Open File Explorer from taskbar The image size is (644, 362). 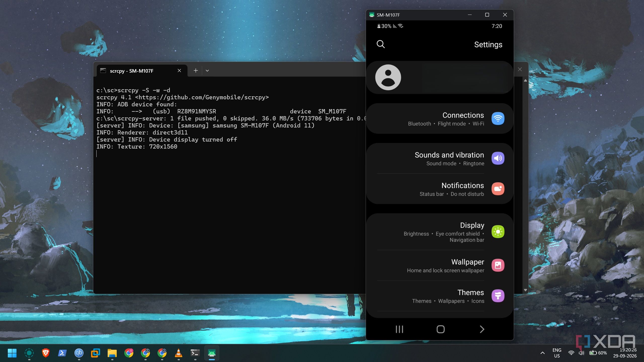pyautogui.click(x=112, y=353)
